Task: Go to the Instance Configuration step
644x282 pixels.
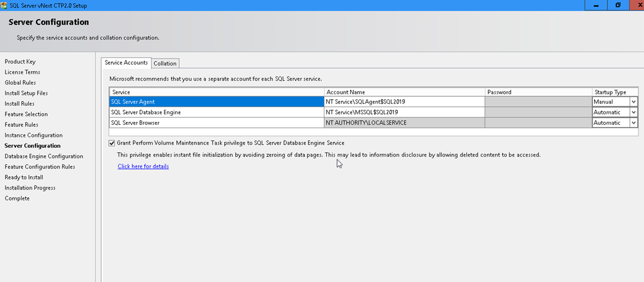Action: [34, 135]
